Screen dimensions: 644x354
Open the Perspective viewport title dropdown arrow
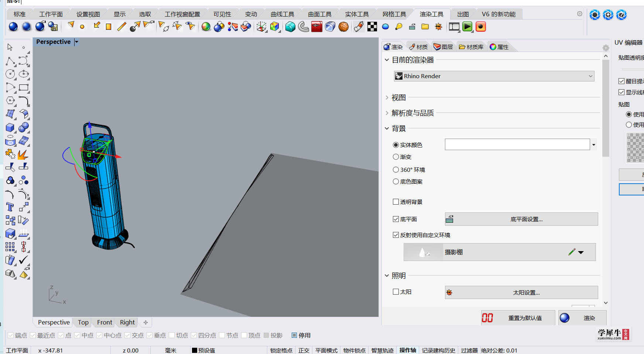coord(76,42)
